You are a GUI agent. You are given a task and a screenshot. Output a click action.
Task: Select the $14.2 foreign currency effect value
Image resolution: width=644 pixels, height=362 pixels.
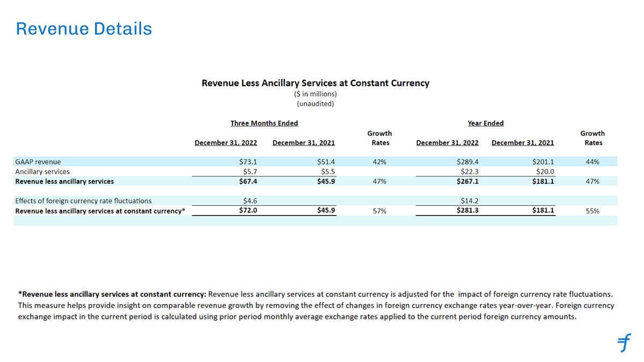click(x=469, y=201)
